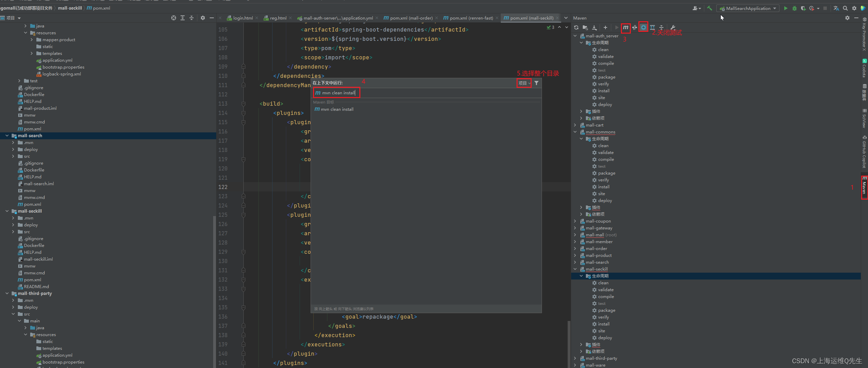Image resolution: width=868 pixels, height=368 pixels.
Task: Click expand all icon in Maven toolbar
Action: tap(652, 27)
